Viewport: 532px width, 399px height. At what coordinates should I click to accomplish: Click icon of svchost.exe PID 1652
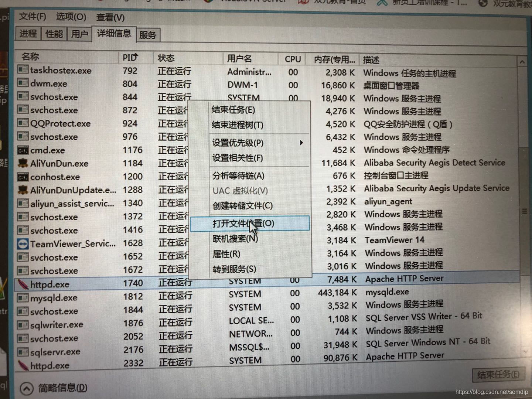point(23,257)
